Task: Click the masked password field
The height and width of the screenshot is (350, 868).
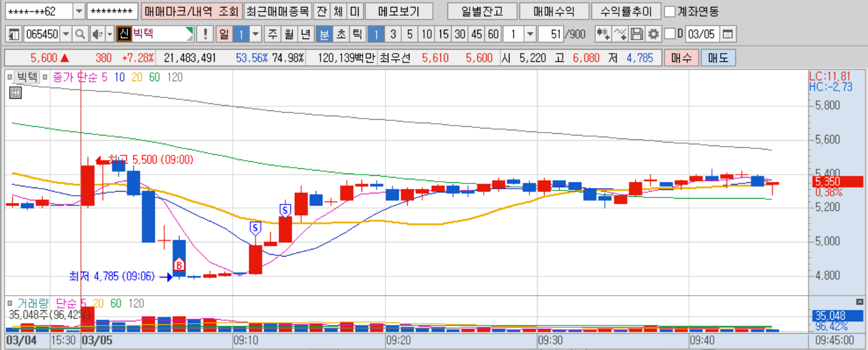Action: pos(112,11)
